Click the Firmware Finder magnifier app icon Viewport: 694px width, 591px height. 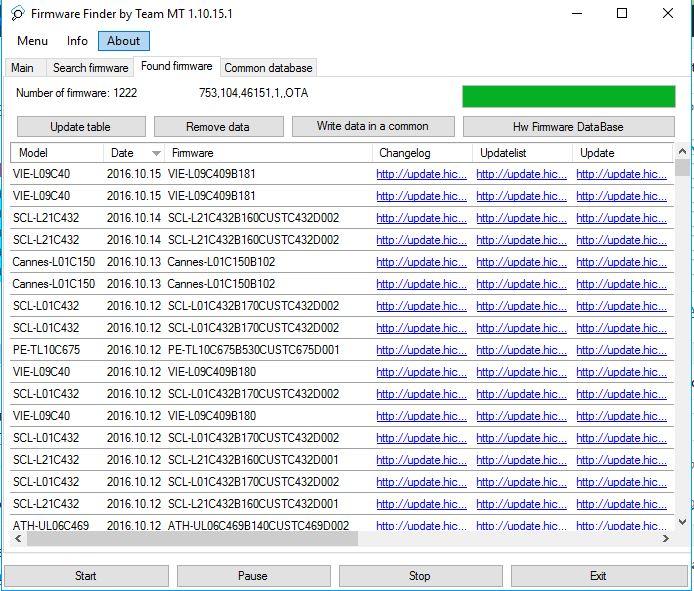17,14
